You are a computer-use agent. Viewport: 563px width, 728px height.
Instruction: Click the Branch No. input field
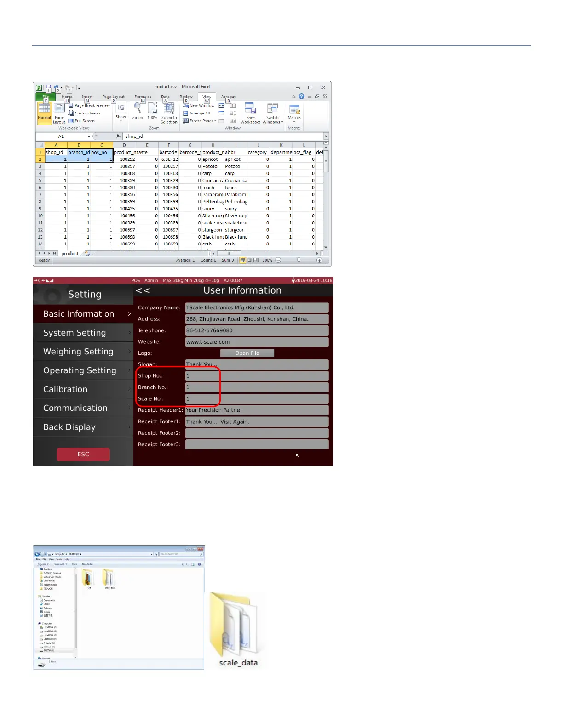pos(257,387)
